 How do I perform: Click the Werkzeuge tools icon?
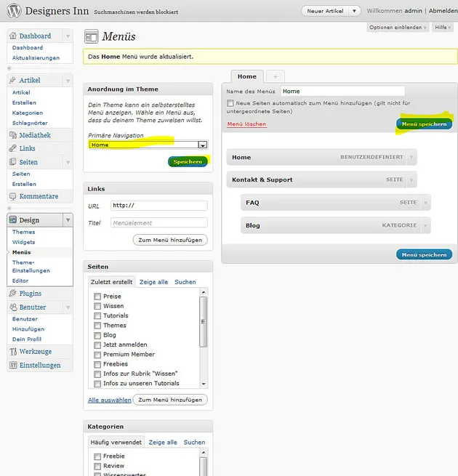(x=13, y=352)
